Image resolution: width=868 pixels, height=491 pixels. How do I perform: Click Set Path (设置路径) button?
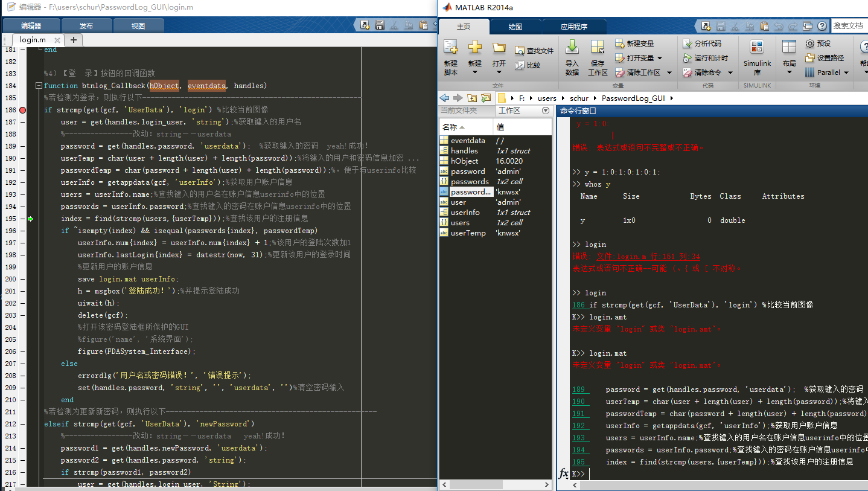tap(825, 58)
